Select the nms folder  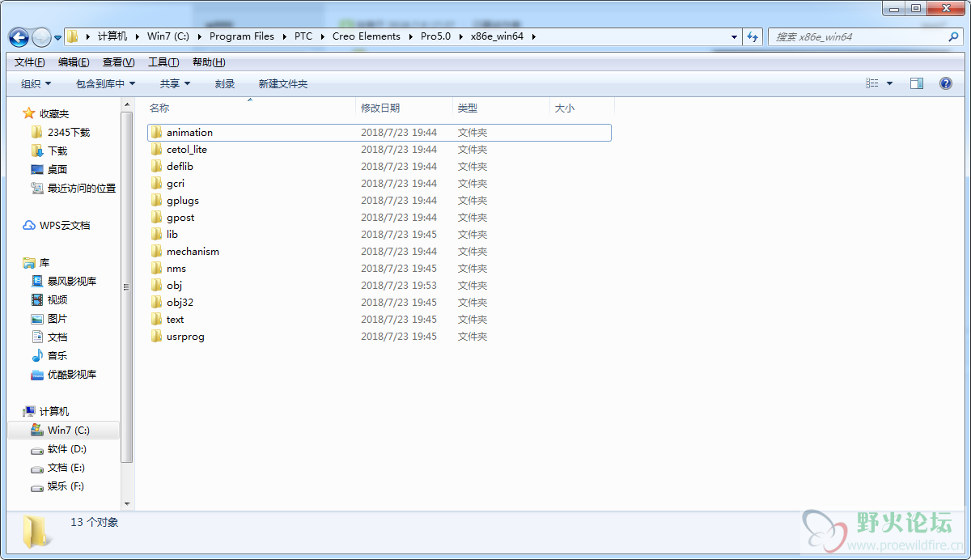(379, 269)
